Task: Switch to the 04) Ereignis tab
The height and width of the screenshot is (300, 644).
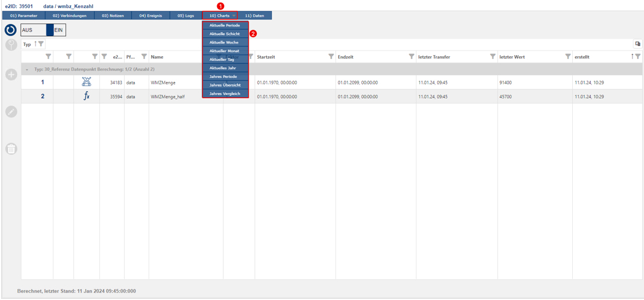Action: click(x=151, y=15)
